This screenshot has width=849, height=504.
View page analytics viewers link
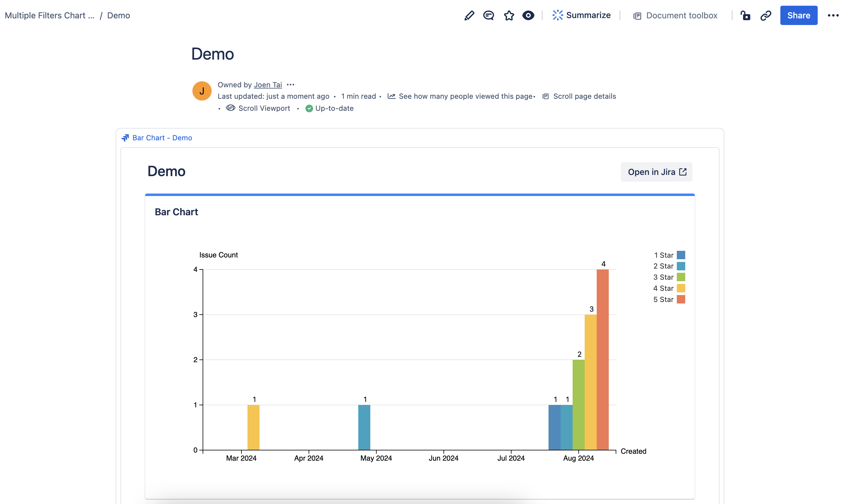click(x=465, y=96)
